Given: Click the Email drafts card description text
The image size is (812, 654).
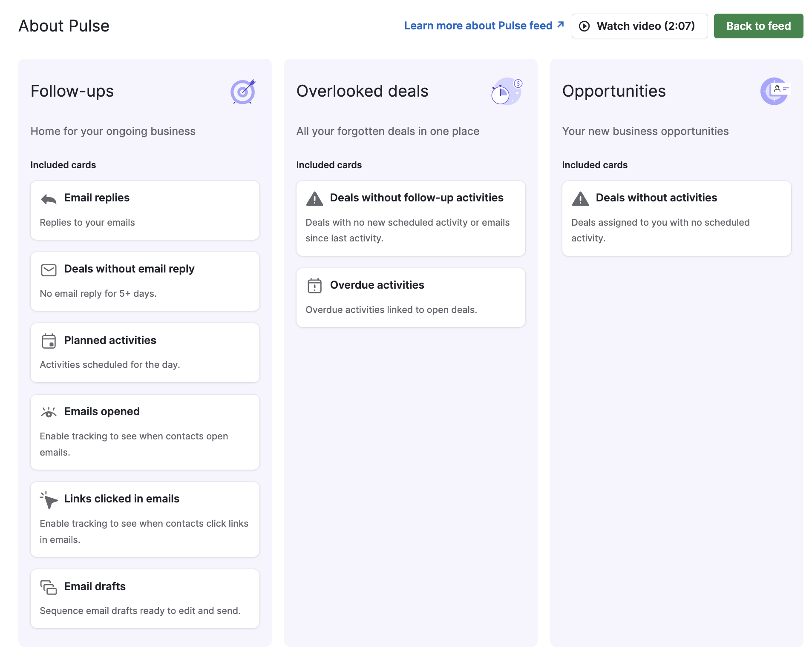Looking at the screenshot, I should click(x=140, y=611).
